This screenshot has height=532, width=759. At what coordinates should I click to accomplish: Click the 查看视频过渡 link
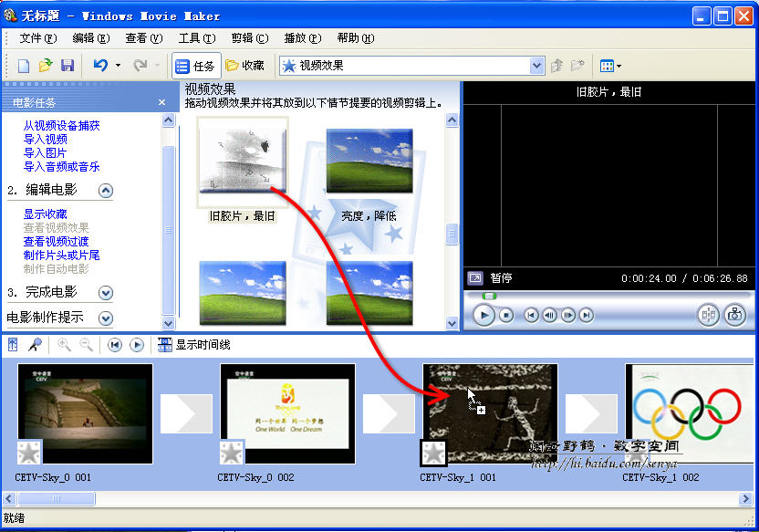pos(57,242)
